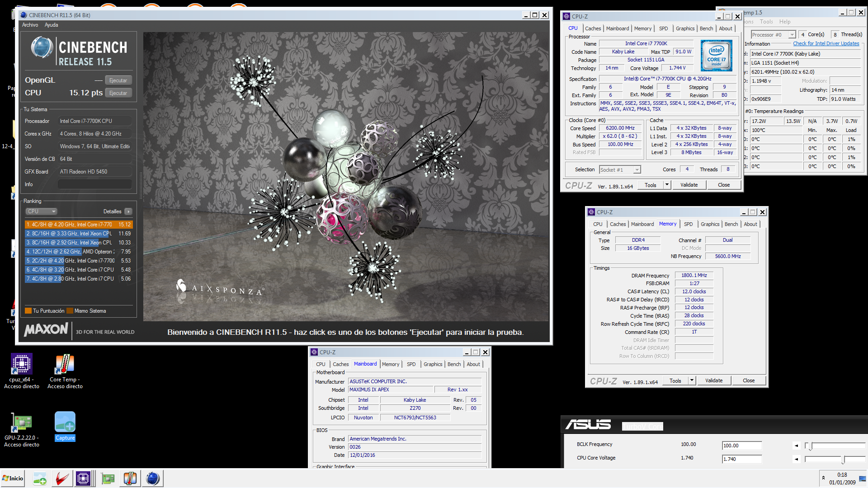Open the Inicio start menu button
Viewport: 868px width, 488px height.
point(13,478)
